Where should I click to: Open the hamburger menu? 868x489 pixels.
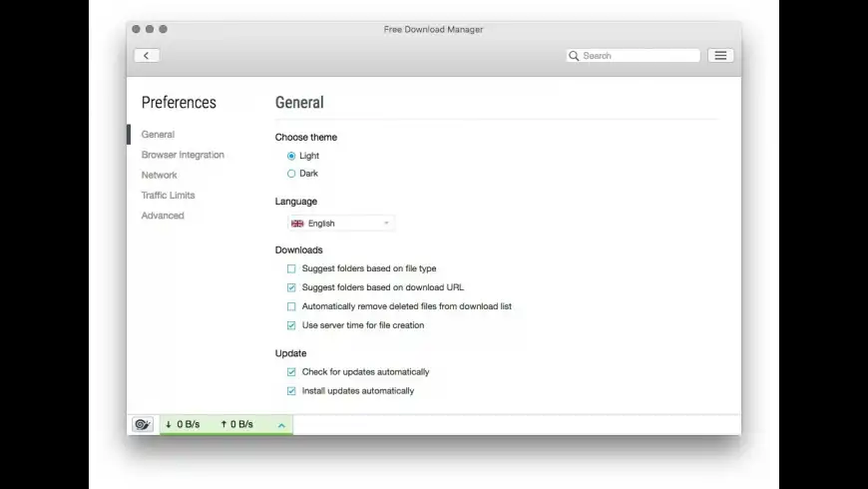pos(720,56)
